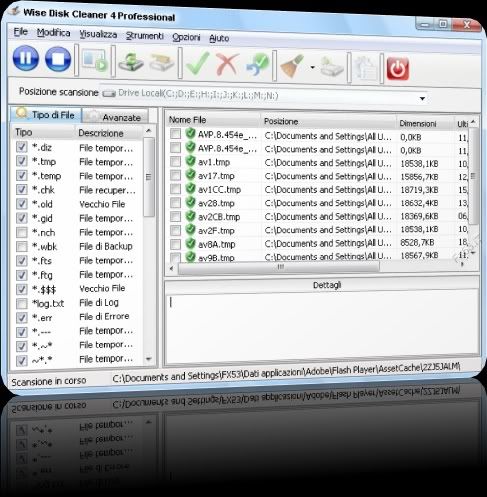Select the 15856,7KB size cell
Viewport: 487px width, 497px height.
pos(419,177)
